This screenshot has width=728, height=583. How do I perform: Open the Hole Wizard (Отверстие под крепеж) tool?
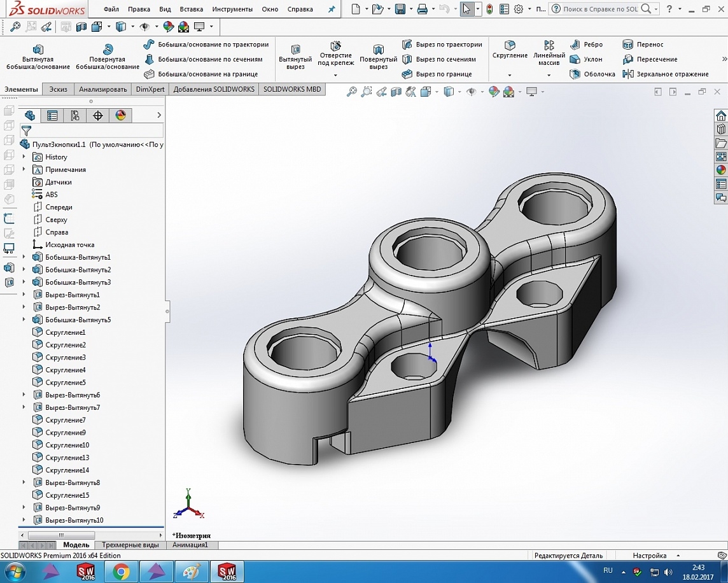pos(335,46)
